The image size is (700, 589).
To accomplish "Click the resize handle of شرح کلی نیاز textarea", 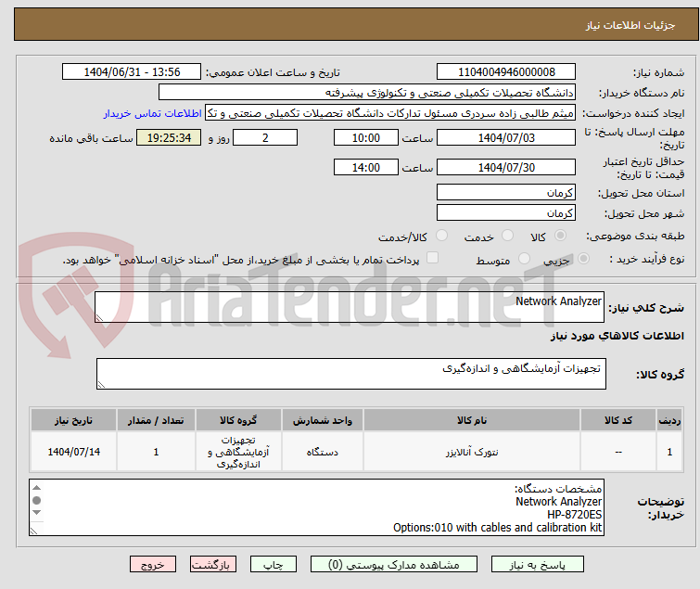I will [99, 317].
